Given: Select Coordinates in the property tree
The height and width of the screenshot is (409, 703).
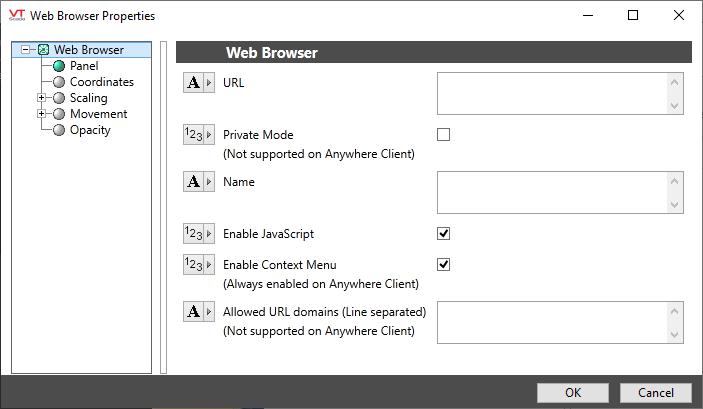Looking at the screenshot, I should 101,82.
